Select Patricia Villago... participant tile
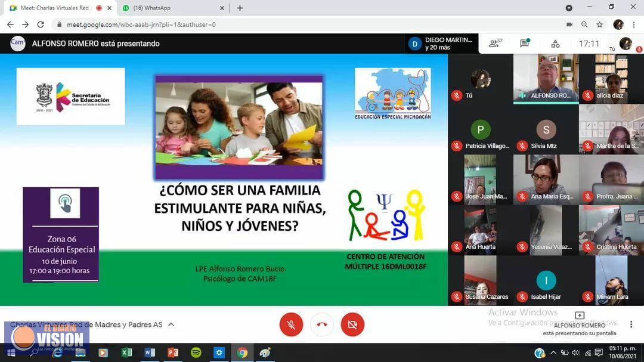The height and width of the screenshot is (362, 644). click(481, 129)
